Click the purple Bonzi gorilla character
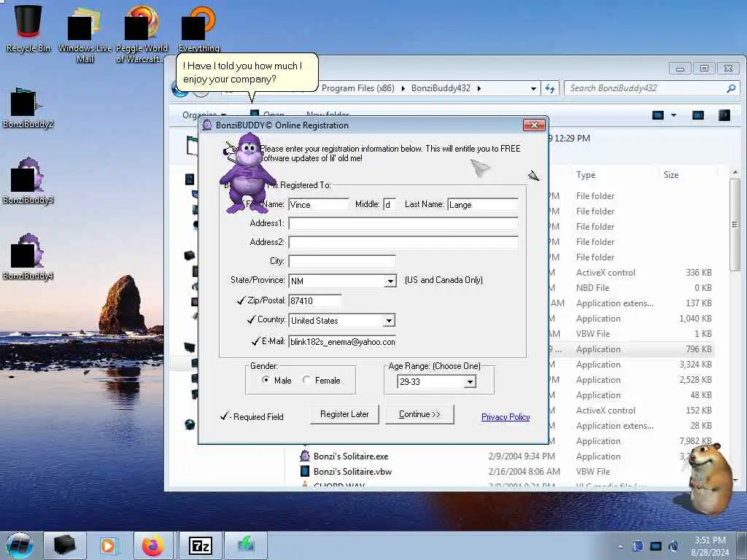747x560 pixels. (x=247, y=174)
